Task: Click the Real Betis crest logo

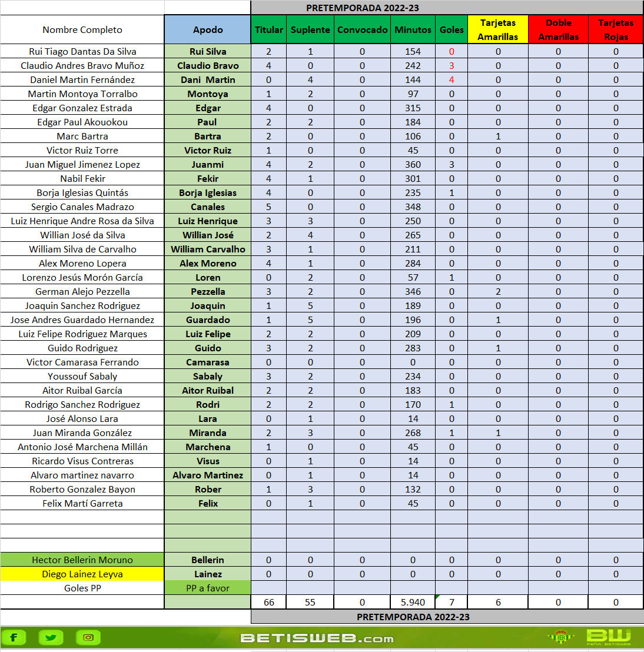Action: pyautogui.click(x=561, y=637)
